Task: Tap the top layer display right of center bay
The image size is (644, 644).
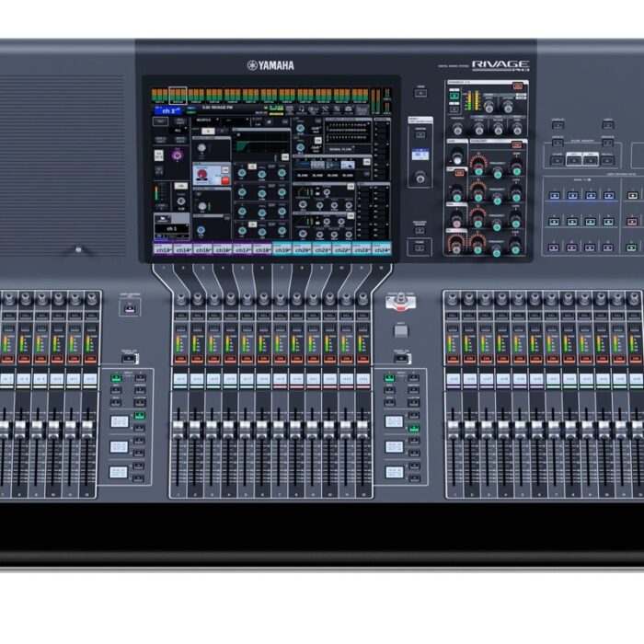Action: point(394,421)
